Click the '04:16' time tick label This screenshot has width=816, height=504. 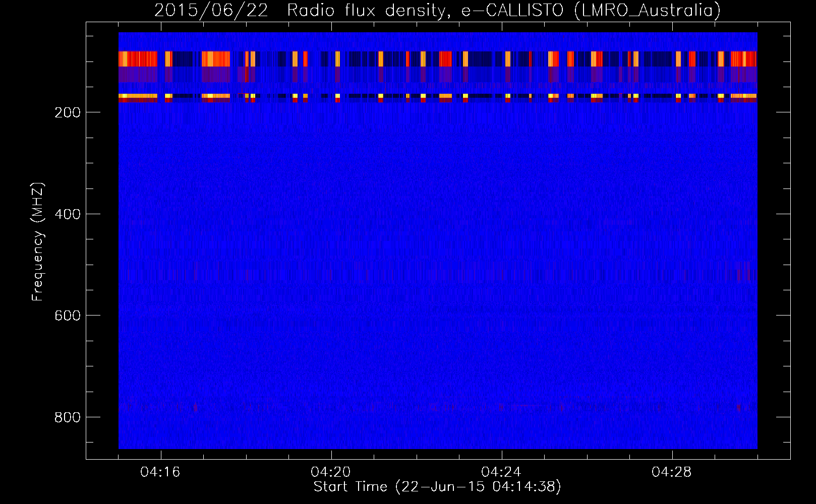[x=160, y=472]
